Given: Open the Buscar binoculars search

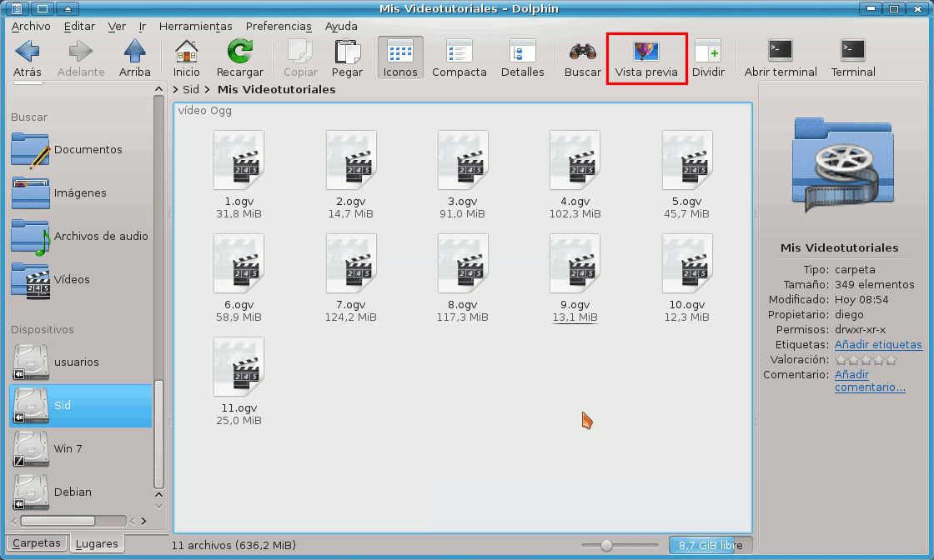Looking at the screenshot, I should [583, 58].
